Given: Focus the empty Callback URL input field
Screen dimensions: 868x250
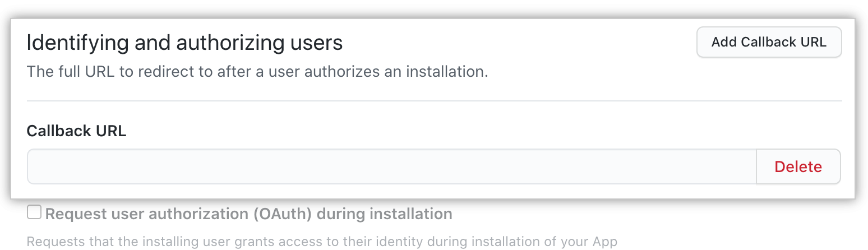Looking at the screenshot, I should pyautogui.click(x=391, y=166).
